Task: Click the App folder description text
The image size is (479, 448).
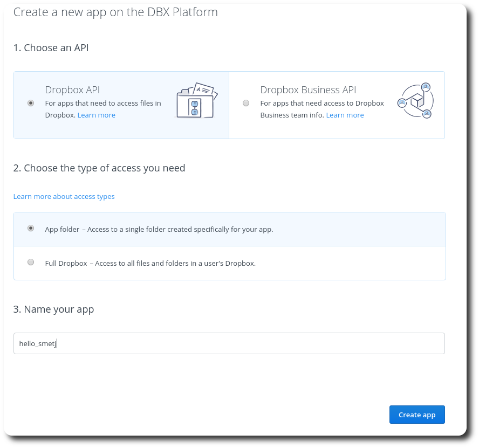Action: [x=159, y=229]
